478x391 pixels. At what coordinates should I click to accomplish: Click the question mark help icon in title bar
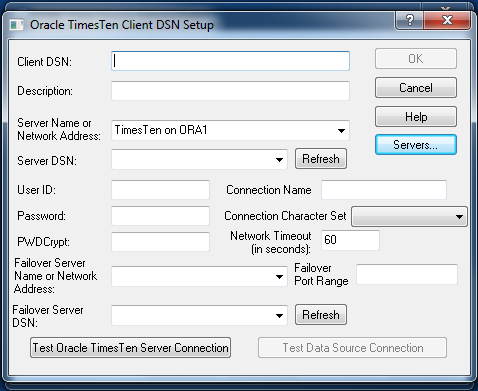pyautogui.click(x=410, y=20)
